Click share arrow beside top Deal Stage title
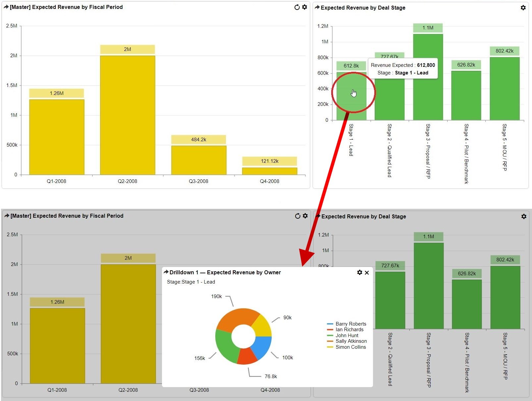The image size is (532, 401). point(317,7)
